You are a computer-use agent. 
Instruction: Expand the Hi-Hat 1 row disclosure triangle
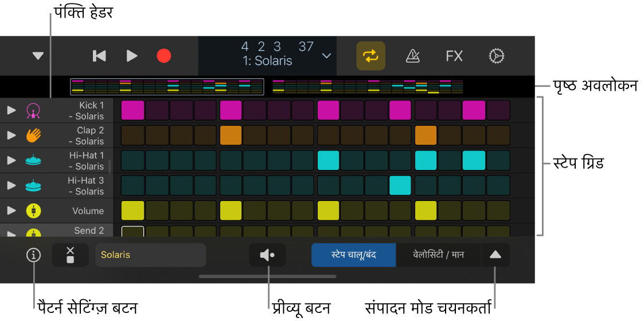click(12, 161)
